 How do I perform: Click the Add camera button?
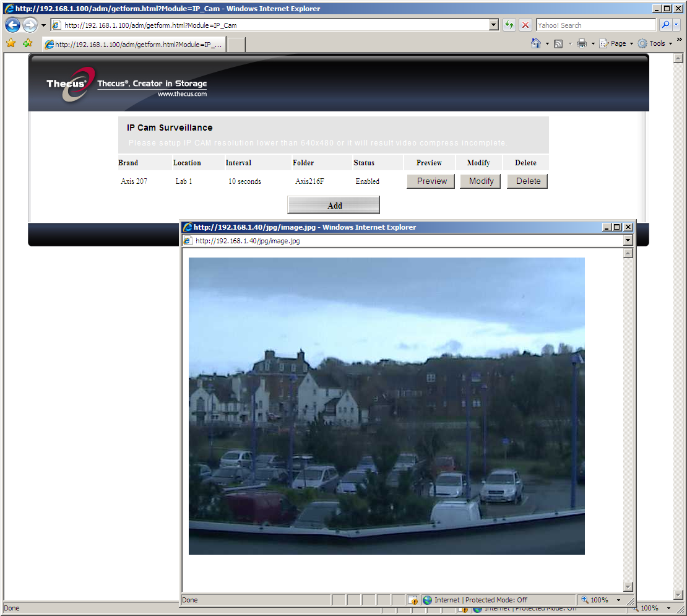pos(334,206)
